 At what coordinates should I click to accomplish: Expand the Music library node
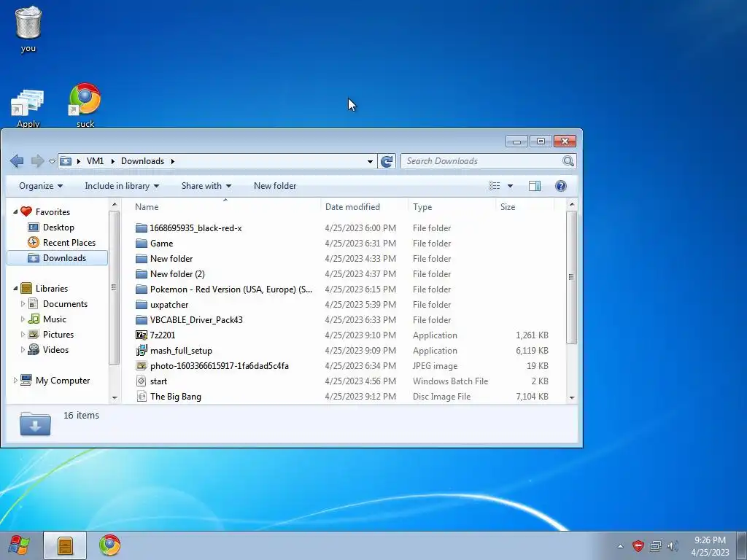[x=23, y=319]
